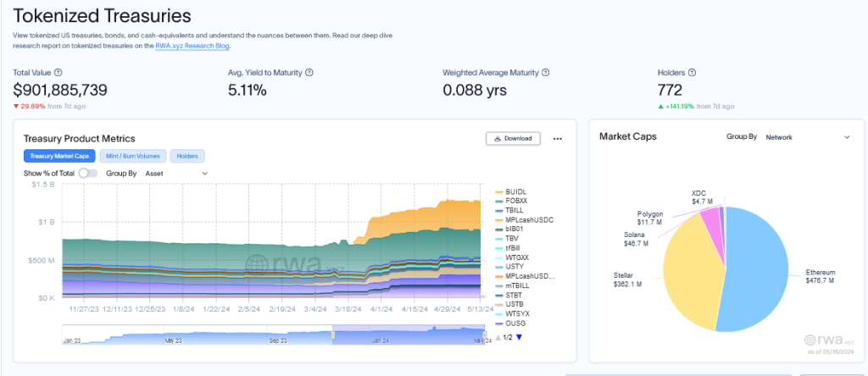Expand the Group By Network dropdown

806,136
